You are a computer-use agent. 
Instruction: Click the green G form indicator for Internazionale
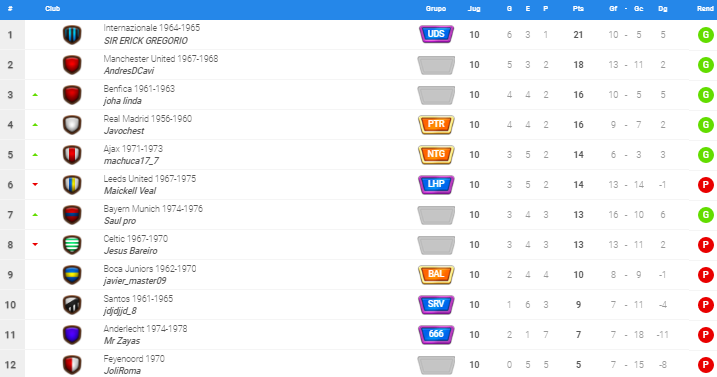tap(706, 35)
